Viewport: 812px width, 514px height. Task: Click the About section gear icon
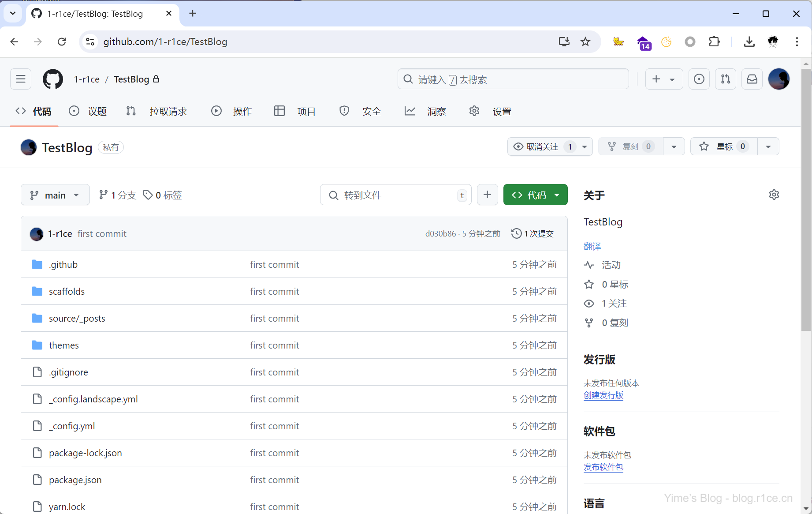[774, 195]
